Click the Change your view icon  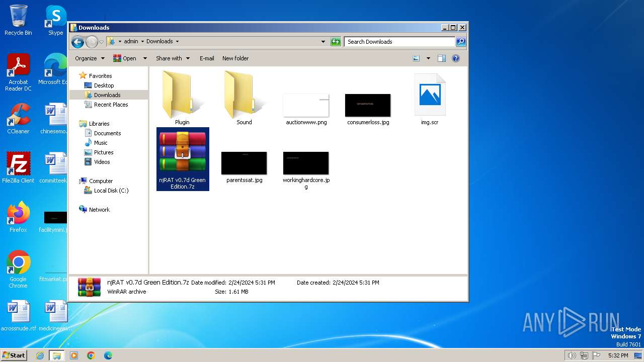[x=416, y=58]
